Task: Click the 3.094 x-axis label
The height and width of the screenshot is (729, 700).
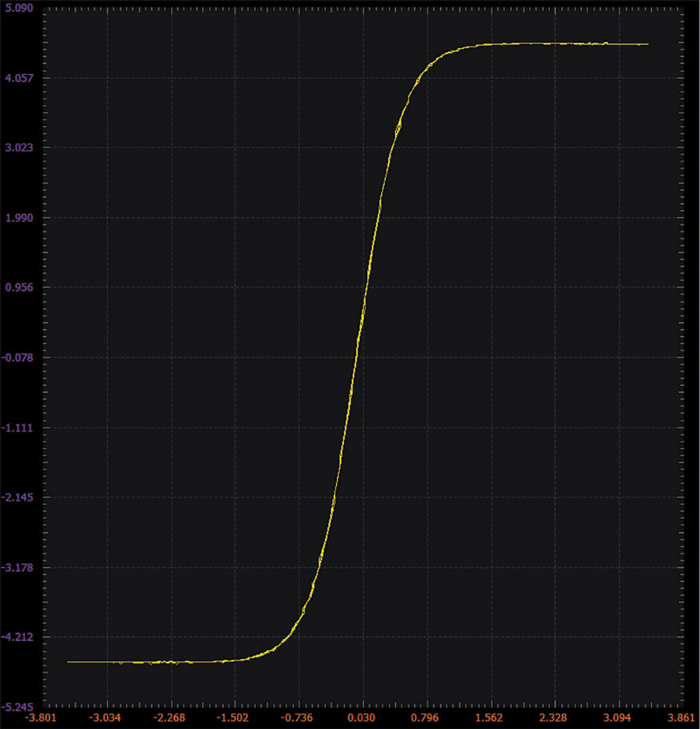Action: click(x=617, y=718)
